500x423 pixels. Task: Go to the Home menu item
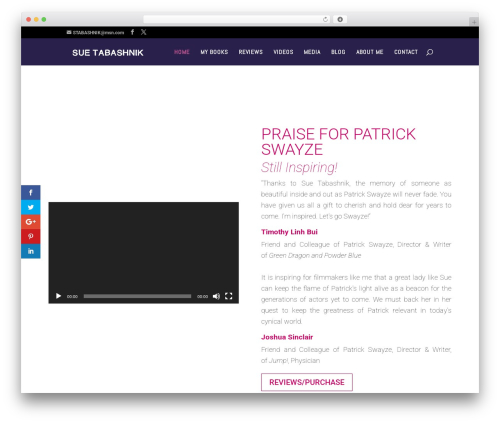182,52
